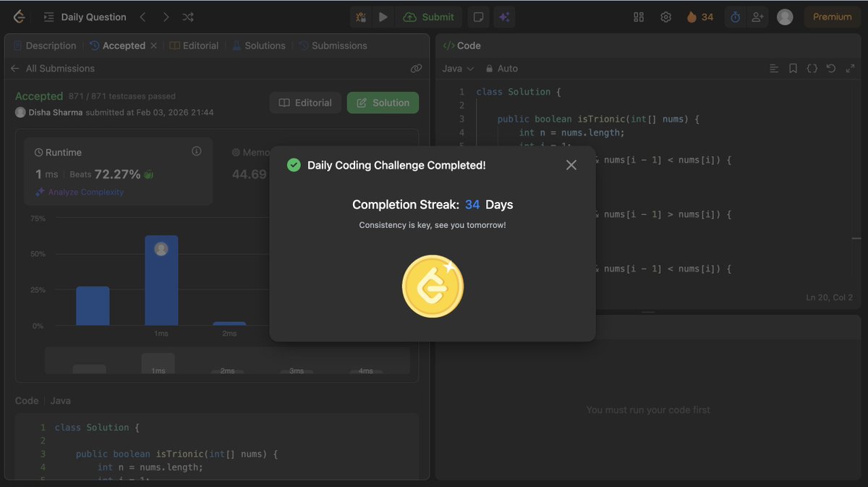
Task: Go to the next question arrow
Action: pos(166,17)
